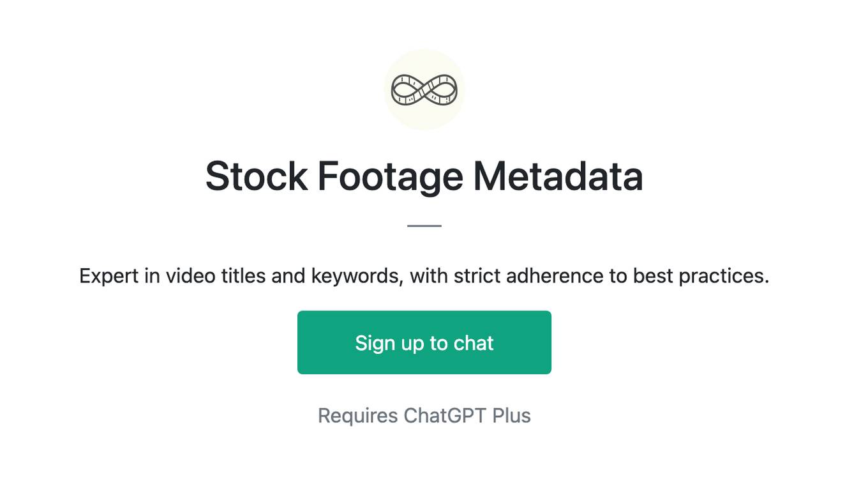Click the description about video titles and keywords
Screen dimensions: 868x488
424,276
